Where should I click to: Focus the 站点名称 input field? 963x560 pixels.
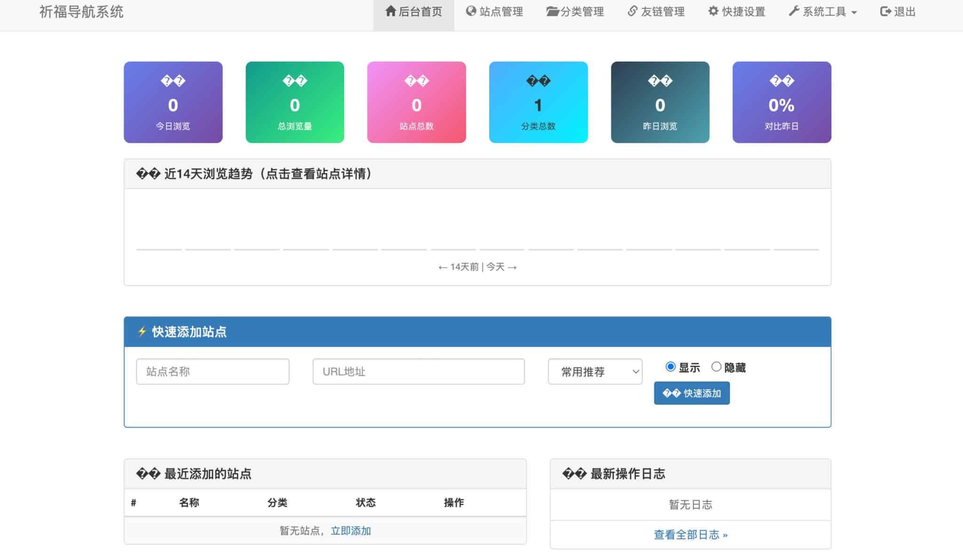(213, 371)
